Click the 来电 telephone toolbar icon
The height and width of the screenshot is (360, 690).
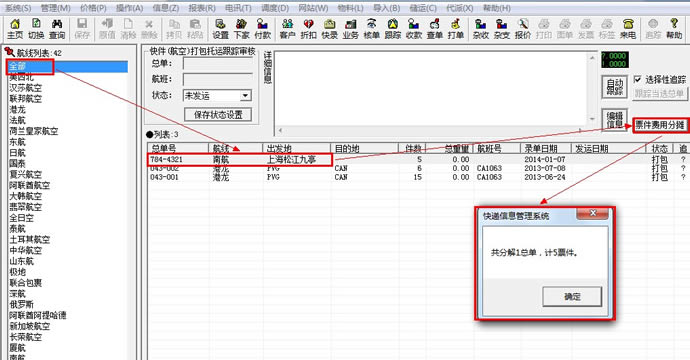628,29
